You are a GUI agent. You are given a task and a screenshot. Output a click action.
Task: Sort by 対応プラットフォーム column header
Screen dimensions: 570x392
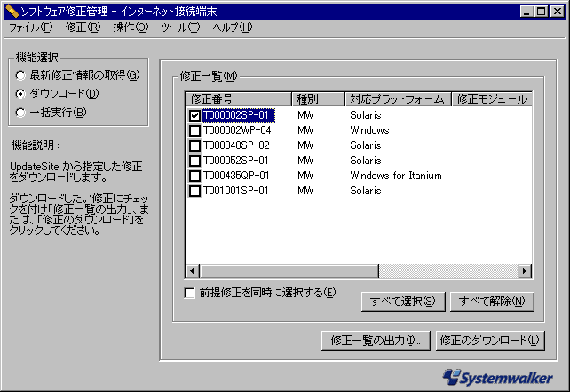tap(398, 98)
